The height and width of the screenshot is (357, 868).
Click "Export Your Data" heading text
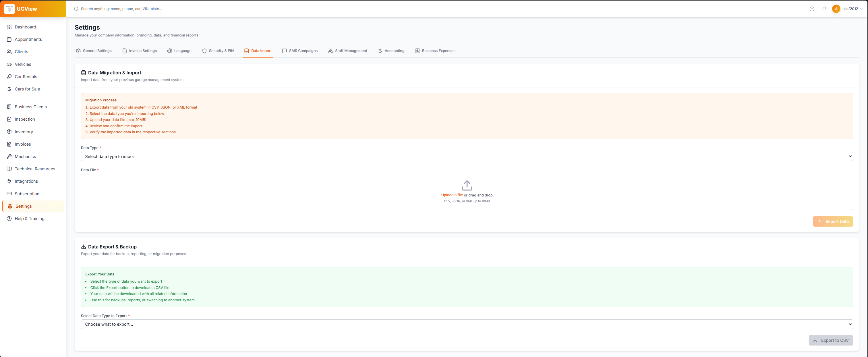pos(100,274)
